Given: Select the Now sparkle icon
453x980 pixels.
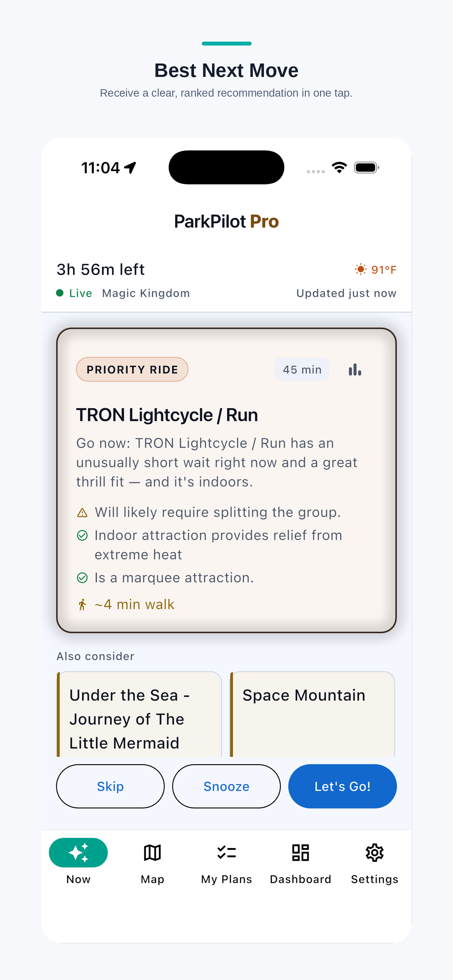Looking at the screenshot, I should point(78,853).
